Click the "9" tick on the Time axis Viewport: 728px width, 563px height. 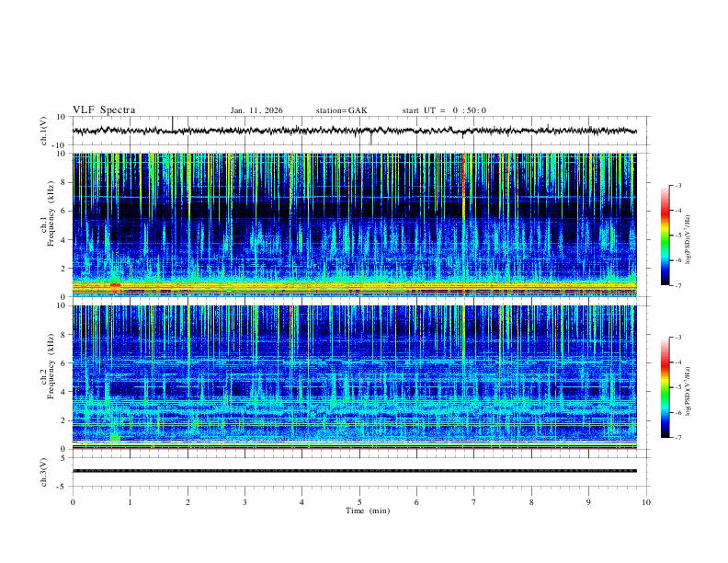[588, 502]
